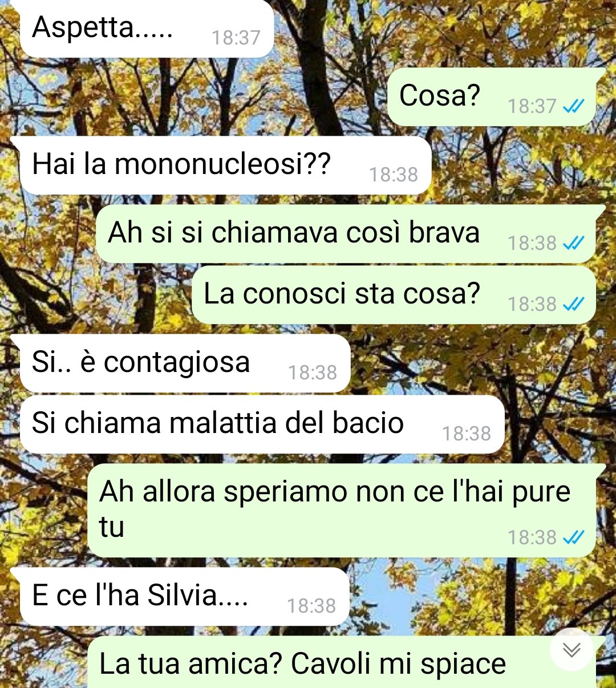Viewport: 616px width, 688px height.
Task: Select the "E ce l'ha Silvia...." message
Action: pyautogui.click(x=185, y=597)
